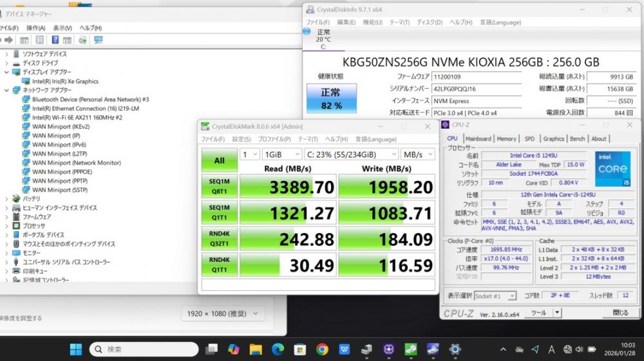Open the 設定(S) menu in CrystalDiskMark
The width and height of the screenshot is (644, 361).
pos(241,139)
